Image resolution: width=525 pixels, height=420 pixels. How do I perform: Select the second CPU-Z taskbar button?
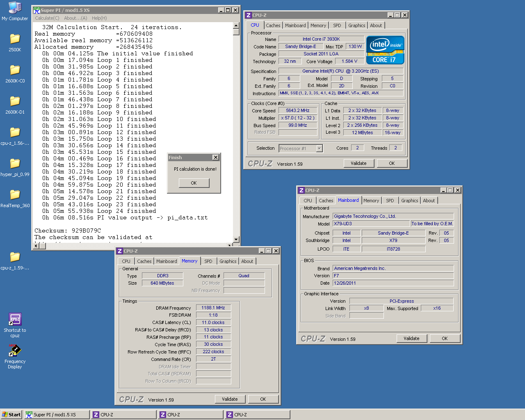190,415
